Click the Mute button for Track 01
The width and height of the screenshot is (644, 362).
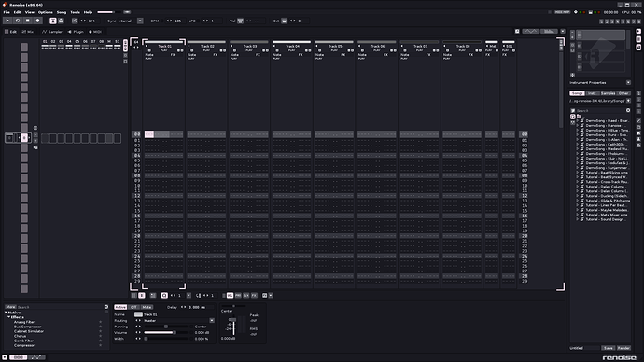147,307
